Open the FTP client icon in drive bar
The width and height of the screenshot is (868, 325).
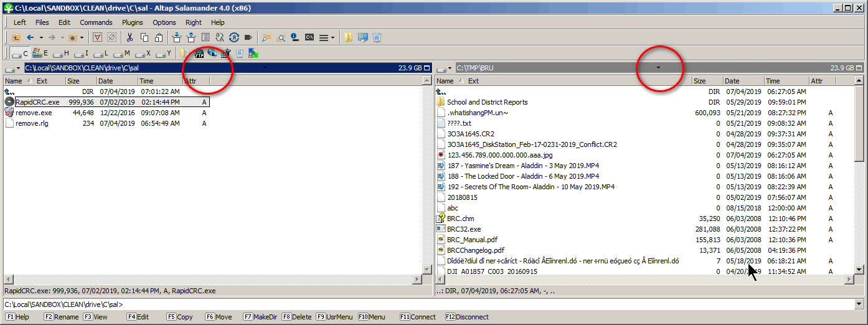tap(199, 54)
